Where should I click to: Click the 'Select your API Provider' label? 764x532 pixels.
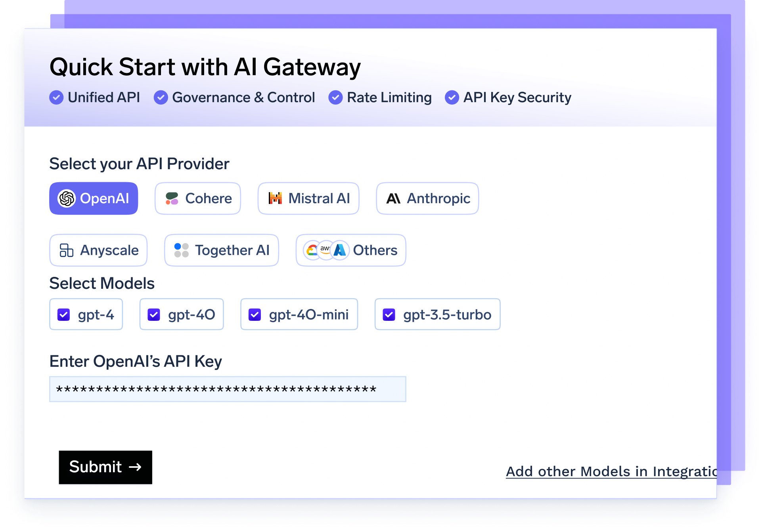(140, 164)
